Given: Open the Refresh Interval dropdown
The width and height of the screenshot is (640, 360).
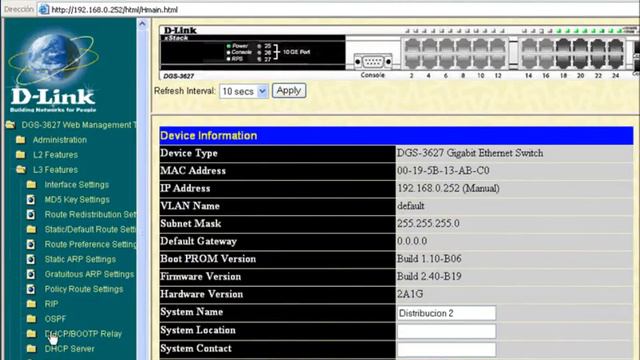Looking at the screenshot, I should (x=244, y=91).
